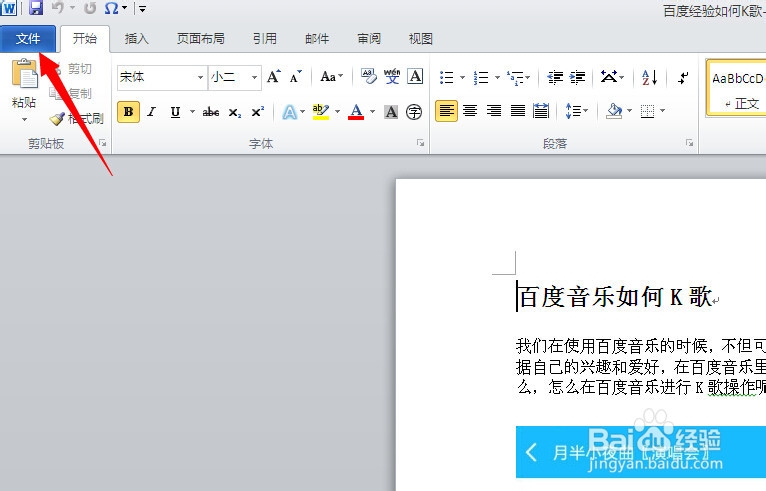Shrink font size with small A icon

(296, 77)
